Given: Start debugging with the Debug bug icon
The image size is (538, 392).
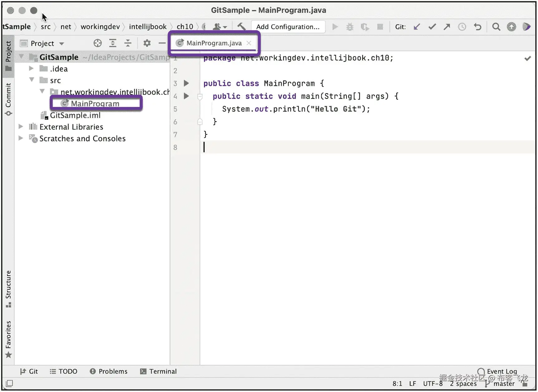Looking at the screenshot, I should coord(350,27).
